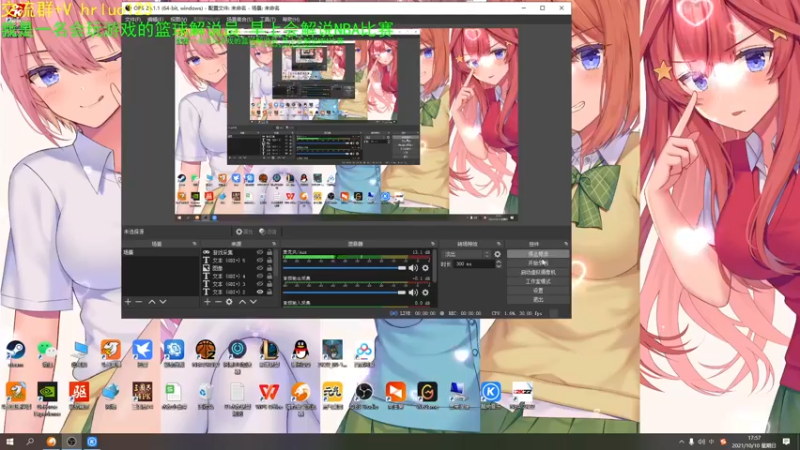
Task: Open the Windows Start menu
Action: (x=10, y=441)
